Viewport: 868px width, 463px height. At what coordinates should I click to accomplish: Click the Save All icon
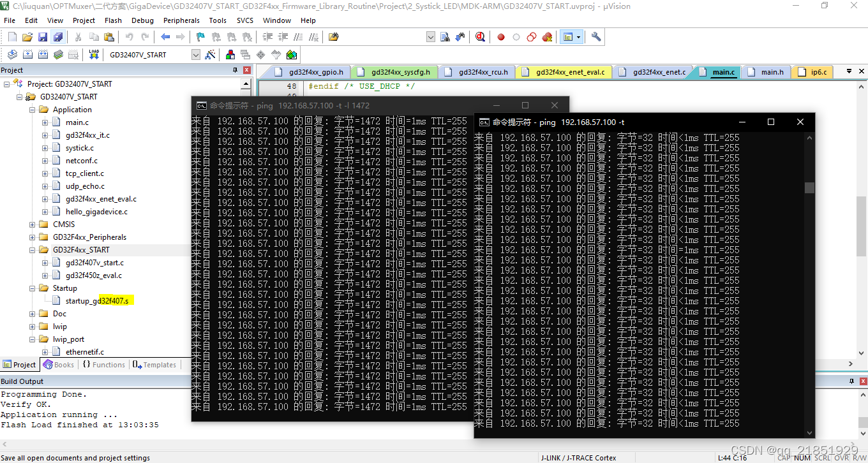[58, 37]
